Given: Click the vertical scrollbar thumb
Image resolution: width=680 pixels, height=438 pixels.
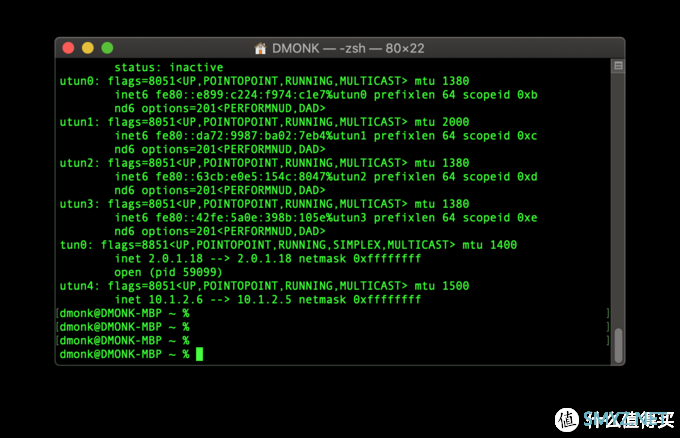Looking at the screenshot, I should pos(618,346).
